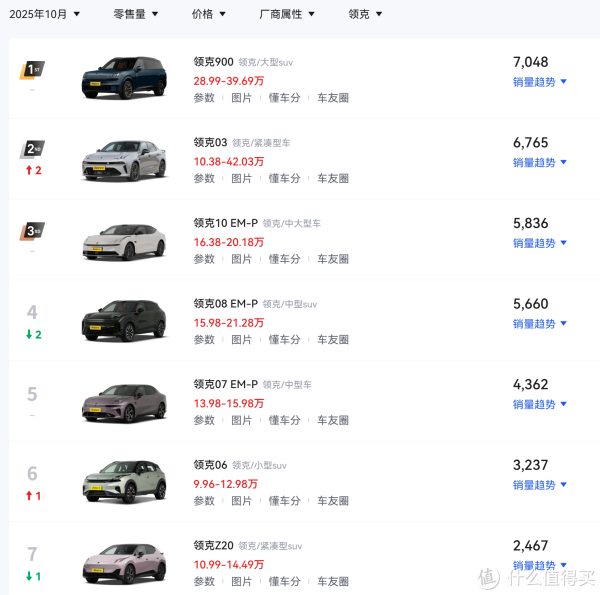Click the first-place rank badge icon
600x595 pixels.
[x=33, y=69]
